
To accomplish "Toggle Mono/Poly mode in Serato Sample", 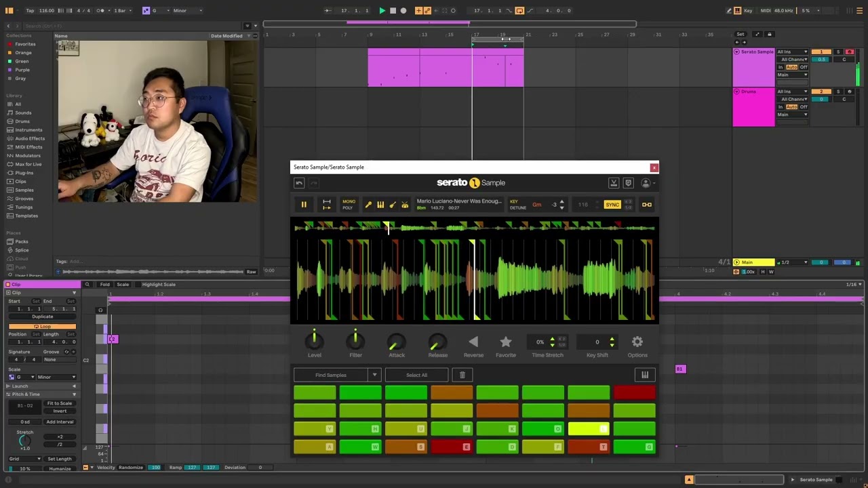I will point(349,205).
